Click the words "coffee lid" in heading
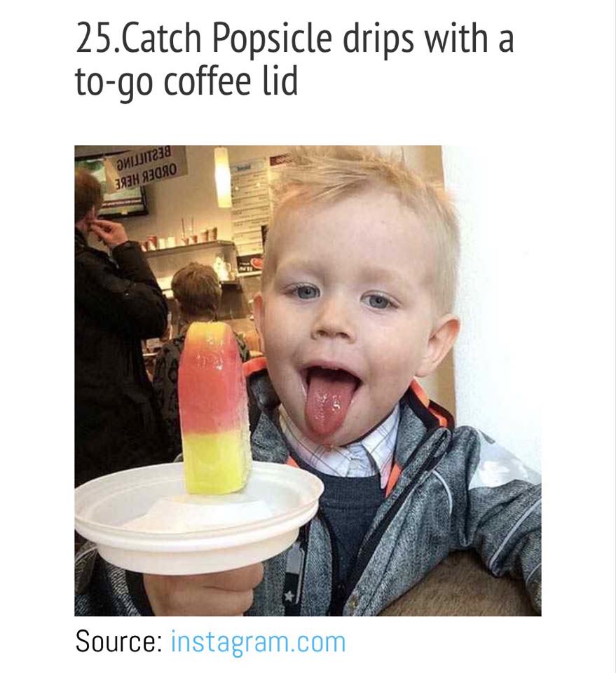 point(231,81)
